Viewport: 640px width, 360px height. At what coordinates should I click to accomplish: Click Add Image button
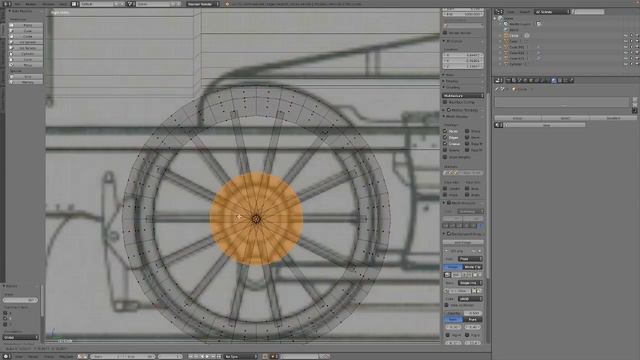pos(463,242)
